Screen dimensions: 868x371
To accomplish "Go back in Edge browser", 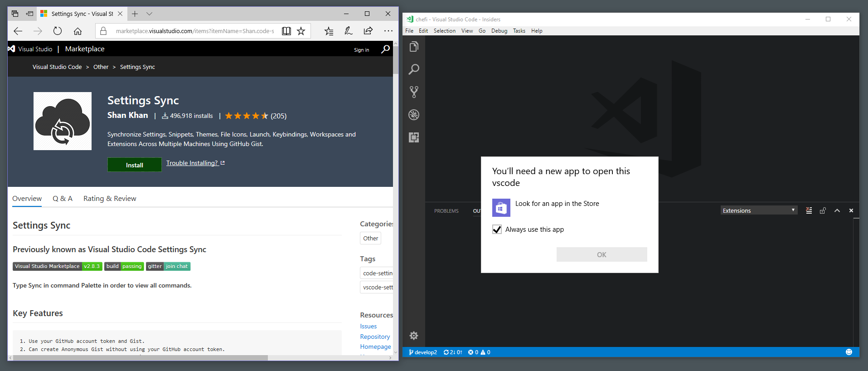I will 18,31.
